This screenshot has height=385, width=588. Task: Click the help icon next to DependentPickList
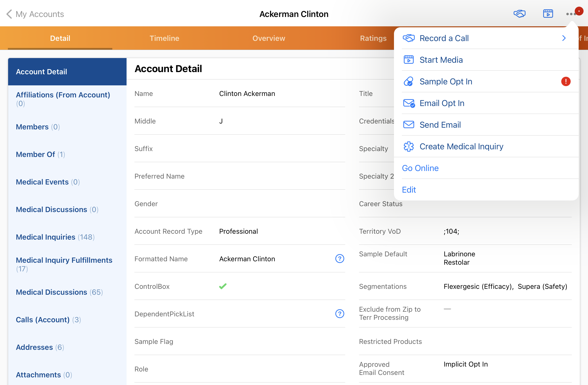340,314
